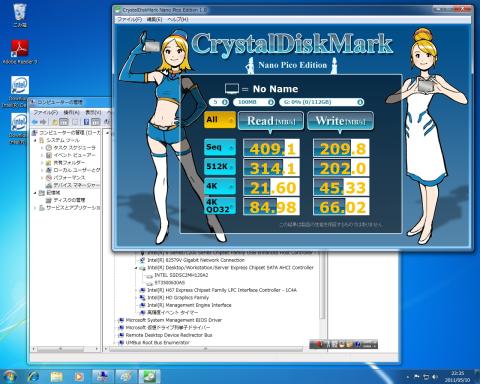Switch to Computer Management taskbar button

(103, 377)
